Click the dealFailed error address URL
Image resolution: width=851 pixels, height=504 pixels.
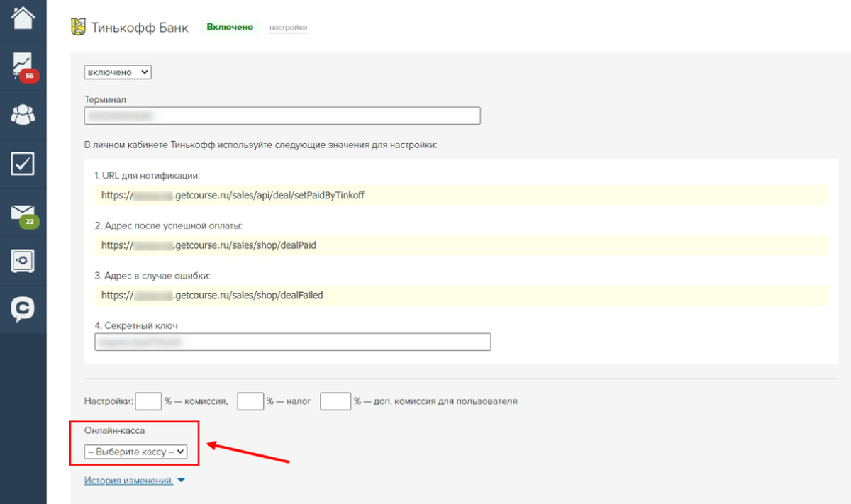pyautogui.click(x=212, y=295)
